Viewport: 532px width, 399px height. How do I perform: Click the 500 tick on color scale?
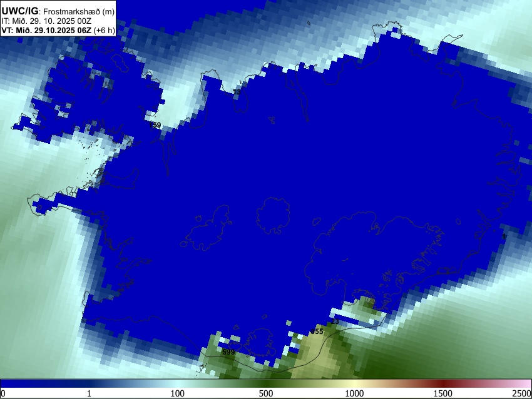click(x=266, y=393)
